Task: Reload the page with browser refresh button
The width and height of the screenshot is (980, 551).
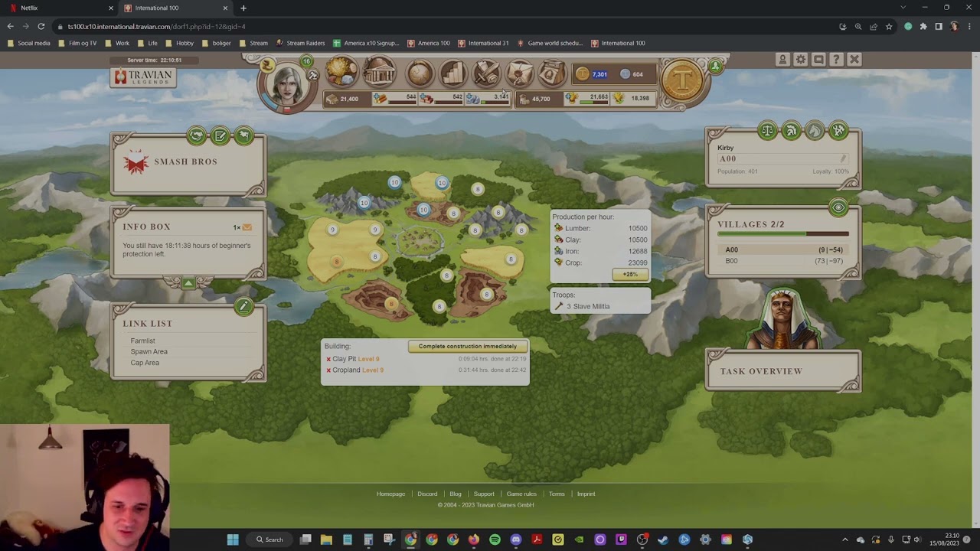Action: coord(41,27)
